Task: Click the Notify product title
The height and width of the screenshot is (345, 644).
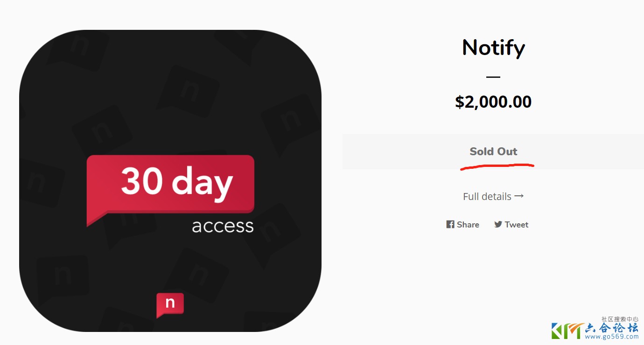Action: (493, 48)
